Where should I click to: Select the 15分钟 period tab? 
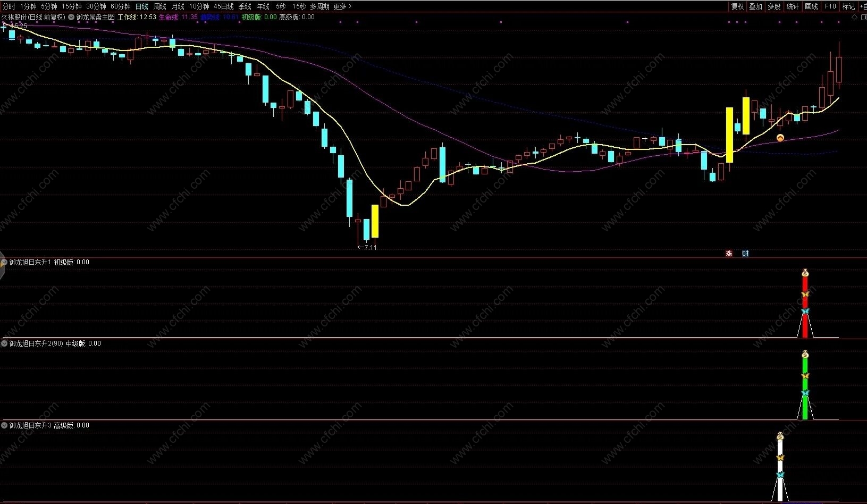[71, 6]
